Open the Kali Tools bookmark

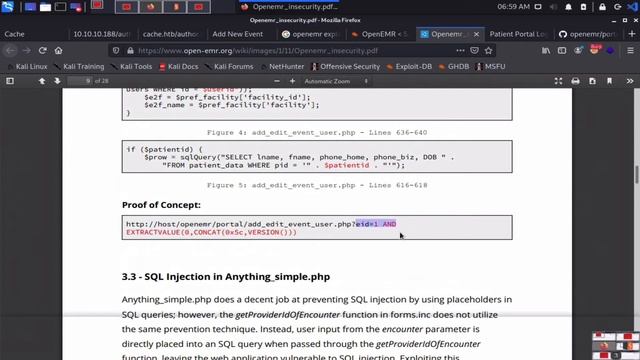132,67
